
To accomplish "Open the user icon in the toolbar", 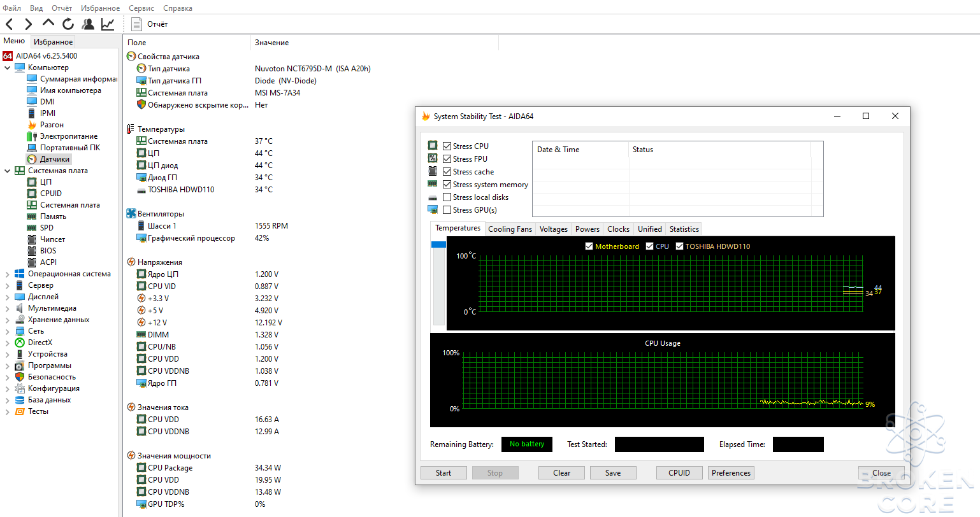I will click(x=88, y=24).
